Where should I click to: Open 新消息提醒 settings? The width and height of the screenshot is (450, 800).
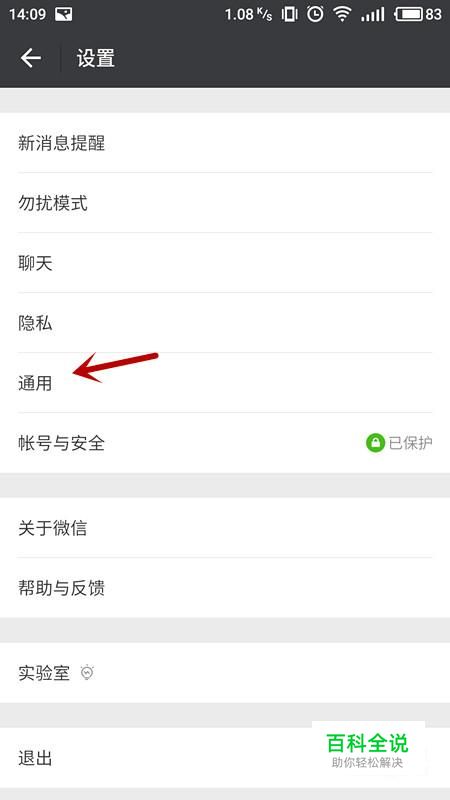pos(225,143)
